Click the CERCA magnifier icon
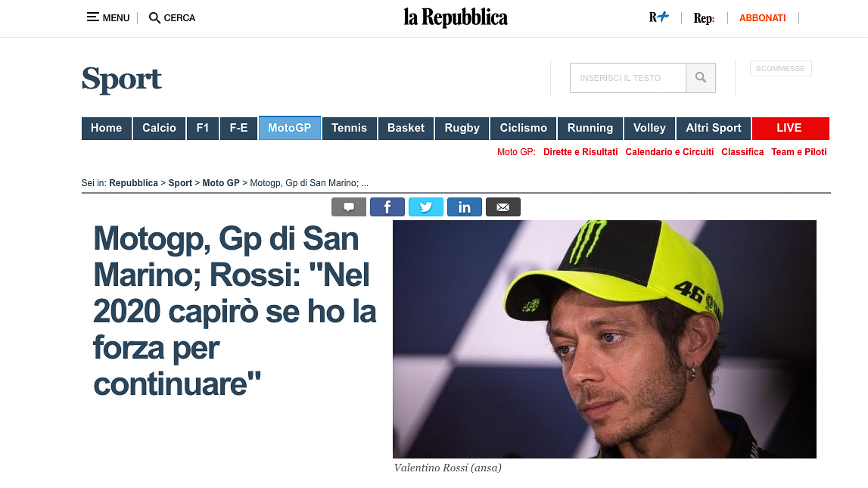The width and height of the screenshot is (868, 488). point(154,17)
